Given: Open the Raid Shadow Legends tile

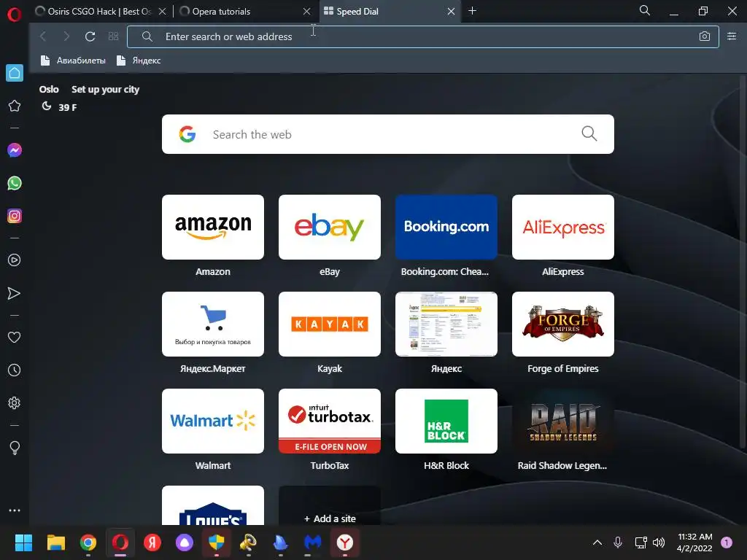Looking at the screenshot, I should point(563,421).
